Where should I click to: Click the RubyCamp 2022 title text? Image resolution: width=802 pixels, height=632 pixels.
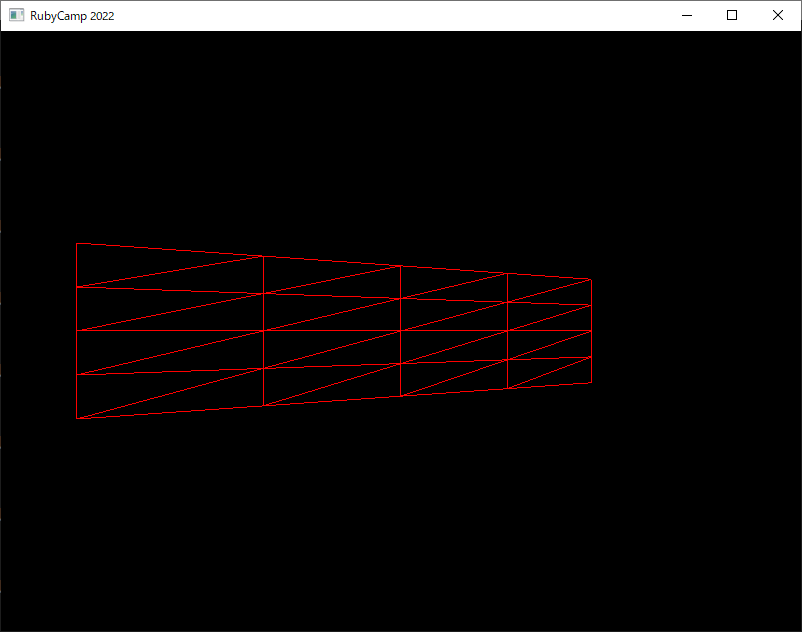coord(72,16)
